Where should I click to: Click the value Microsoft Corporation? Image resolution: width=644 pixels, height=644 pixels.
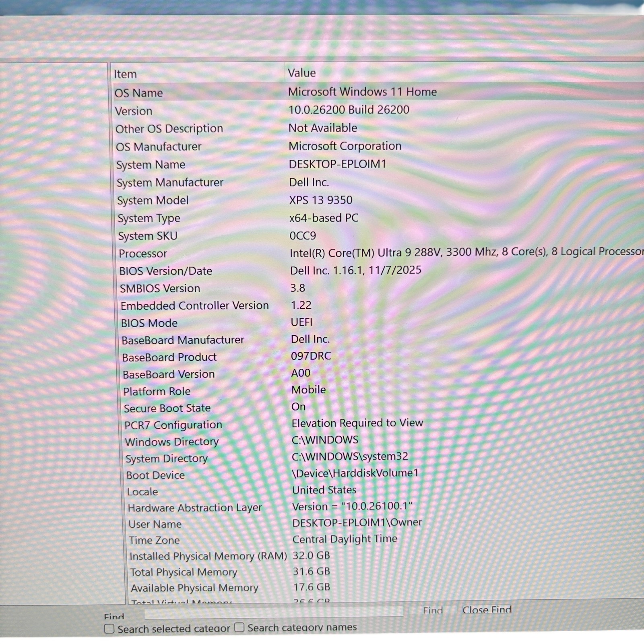[345, 146]
